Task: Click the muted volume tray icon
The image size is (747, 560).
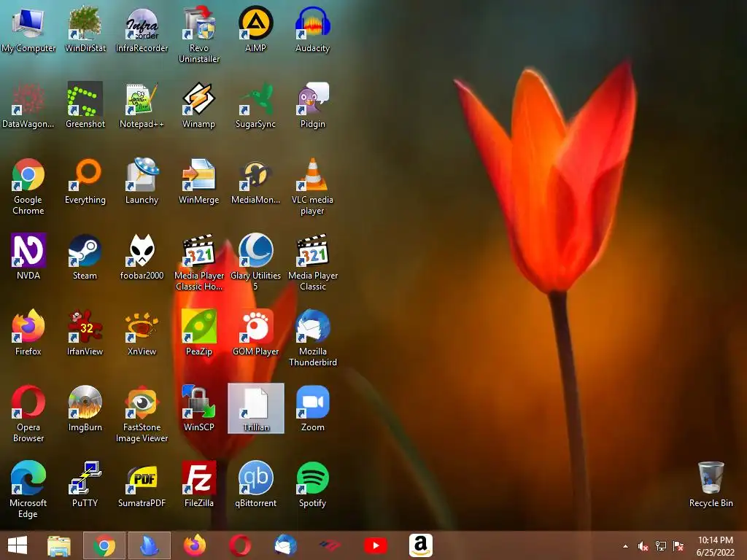Action: [643, 546]
